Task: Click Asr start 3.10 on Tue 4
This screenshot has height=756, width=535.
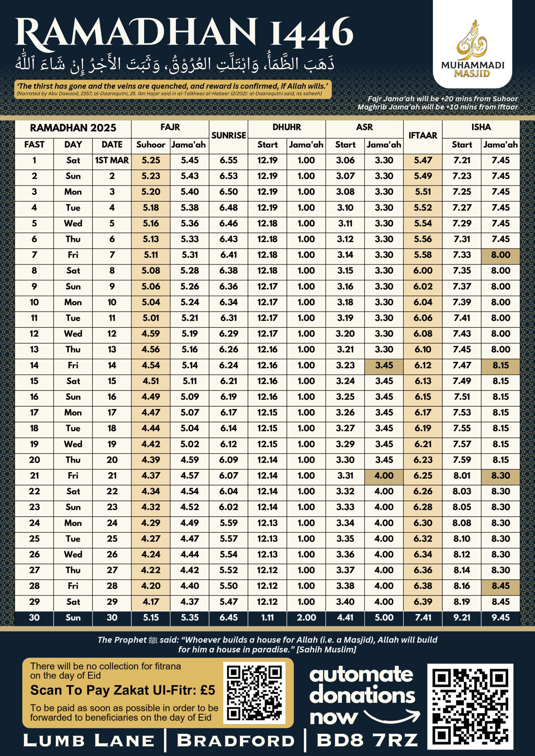Action: [345, 208]
